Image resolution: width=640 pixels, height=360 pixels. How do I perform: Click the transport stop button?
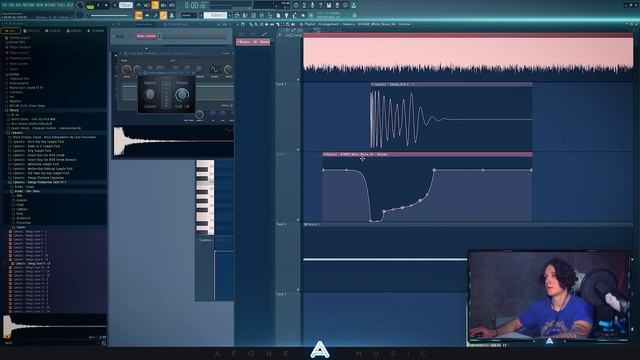click(x=107, y=6)
